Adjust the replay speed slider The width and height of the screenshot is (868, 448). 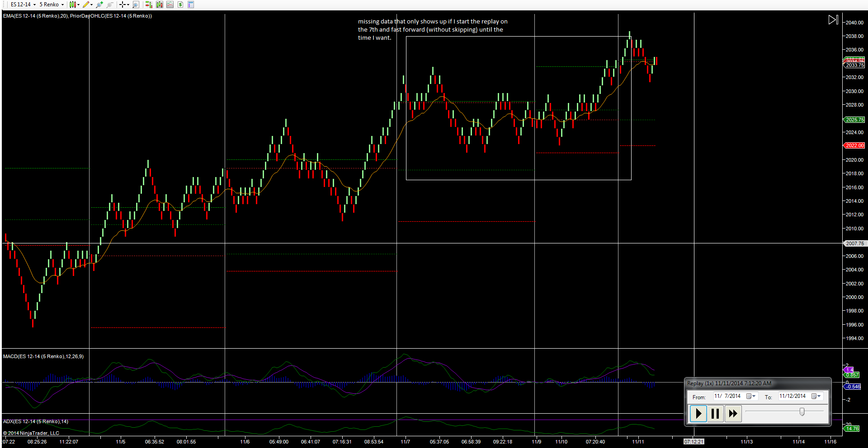click(x=802, y=411)
